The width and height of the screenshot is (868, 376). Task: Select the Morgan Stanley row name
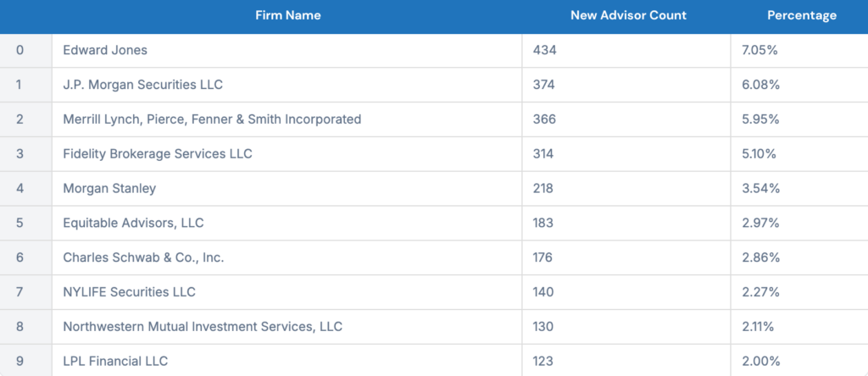pyautogui.click(x=109, y=188)
